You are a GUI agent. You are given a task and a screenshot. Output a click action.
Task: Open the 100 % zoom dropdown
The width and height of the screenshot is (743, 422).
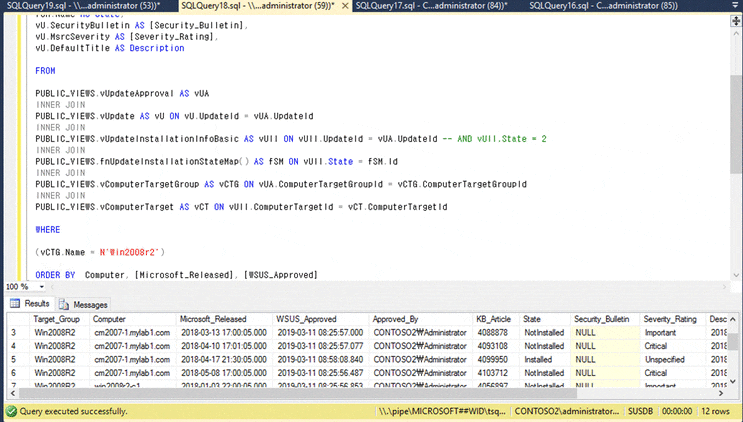pyautogui.click(x=42, y=287)
